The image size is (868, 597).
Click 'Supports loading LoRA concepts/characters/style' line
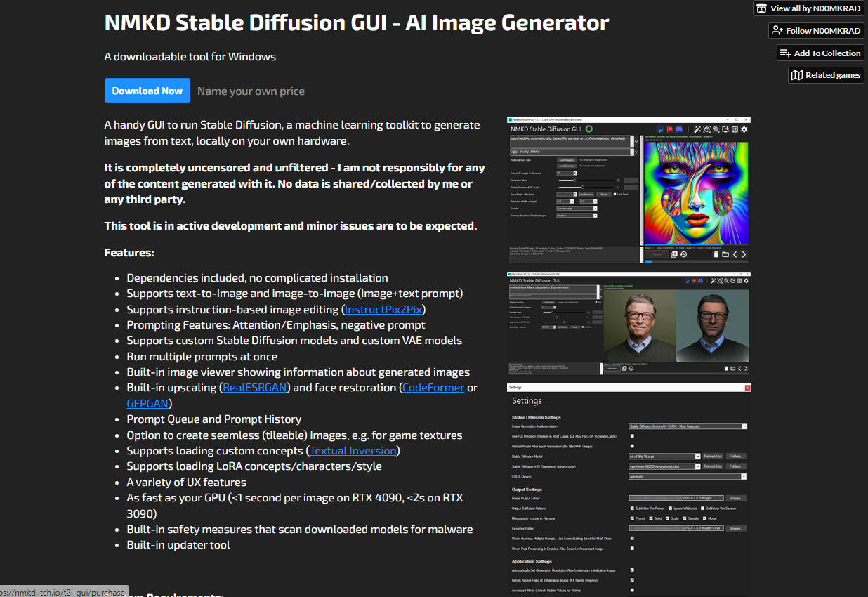pos(254,466)
